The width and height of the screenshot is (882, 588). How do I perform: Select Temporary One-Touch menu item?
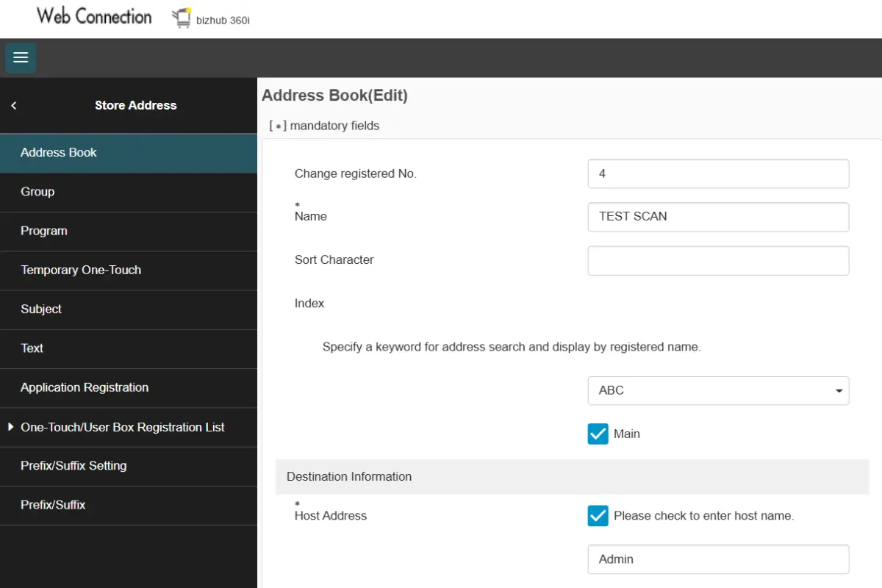tap(81, 270)
